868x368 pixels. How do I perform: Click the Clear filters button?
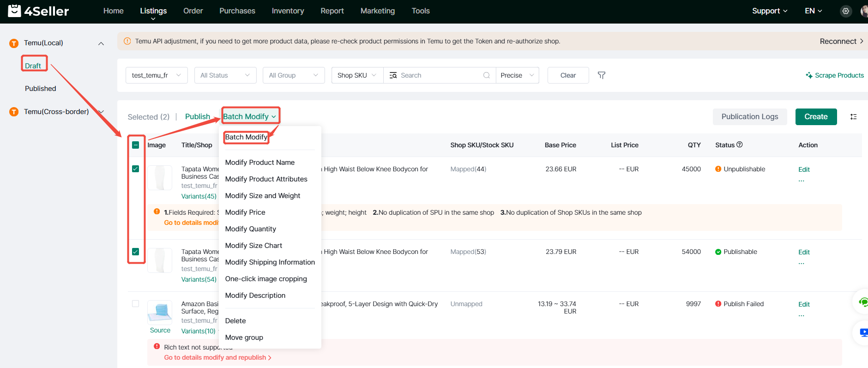[568, 75]
